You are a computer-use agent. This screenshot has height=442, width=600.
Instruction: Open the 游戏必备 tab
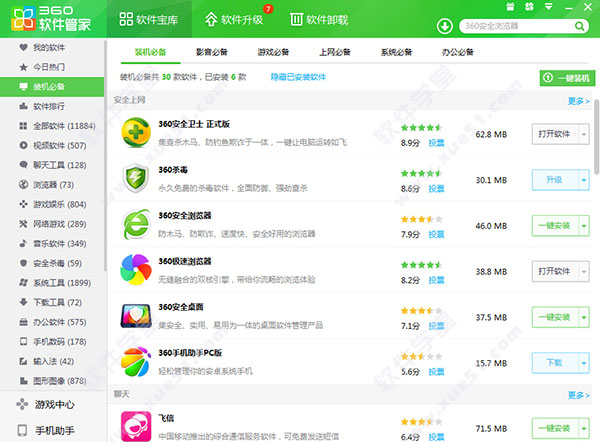coord(273,52)
